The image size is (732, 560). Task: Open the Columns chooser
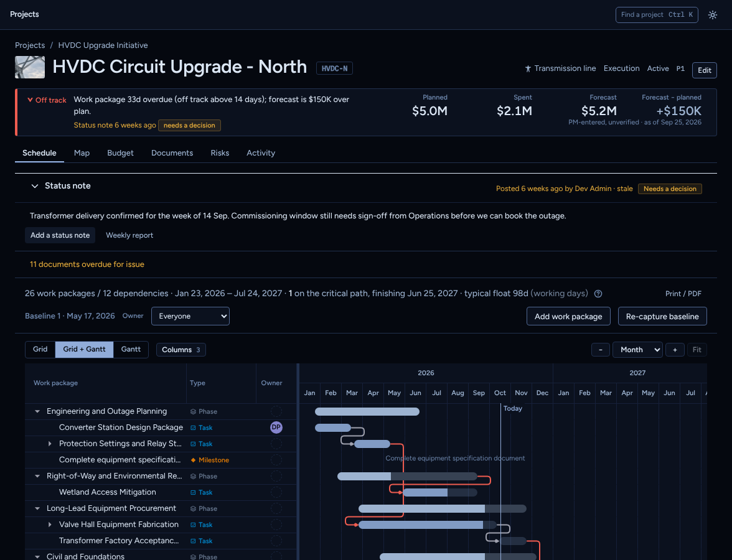pos(181,350)
